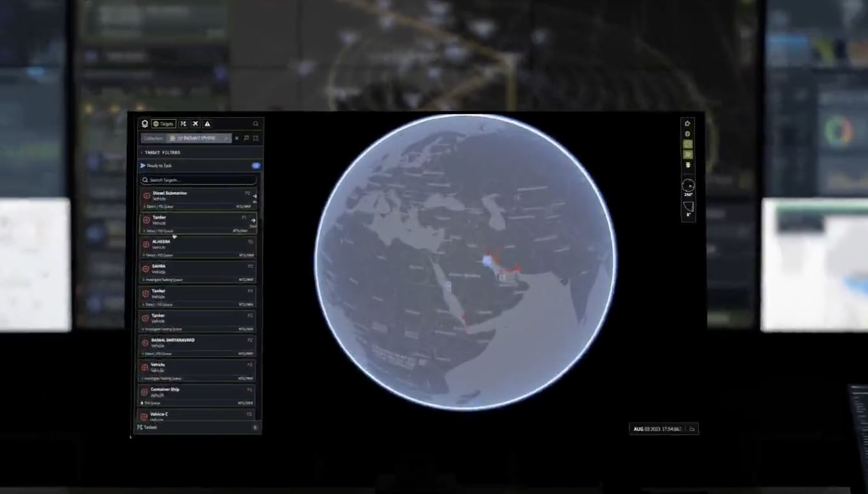Screen dimensions: 868x494
Task: Expand the Tasked section at the panel bottom
Action: (x=197, y=427)
